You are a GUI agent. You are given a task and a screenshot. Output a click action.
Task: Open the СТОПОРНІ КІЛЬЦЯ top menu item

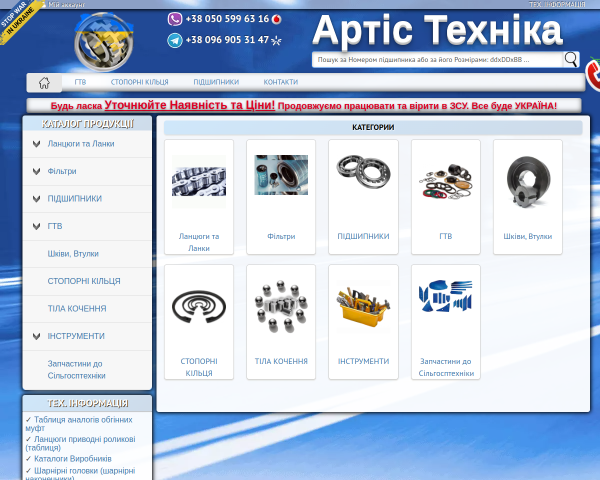tap(139, 82)
